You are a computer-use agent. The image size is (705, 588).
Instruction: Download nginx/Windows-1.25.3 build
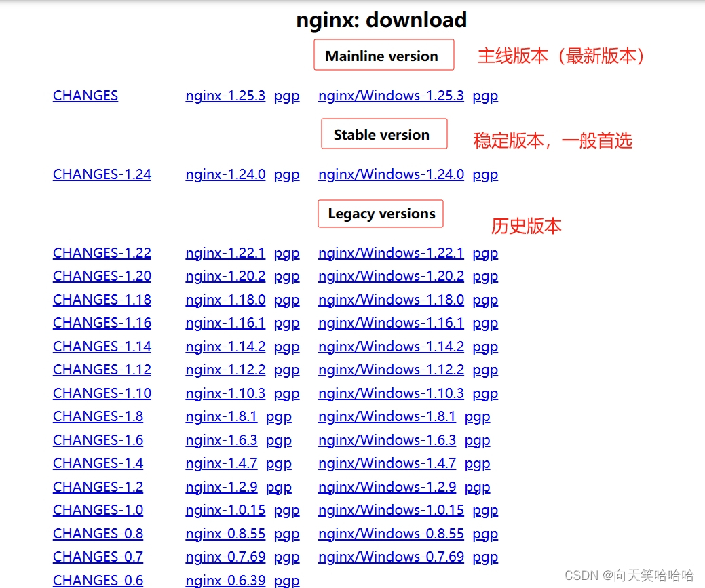click(391, 96)
